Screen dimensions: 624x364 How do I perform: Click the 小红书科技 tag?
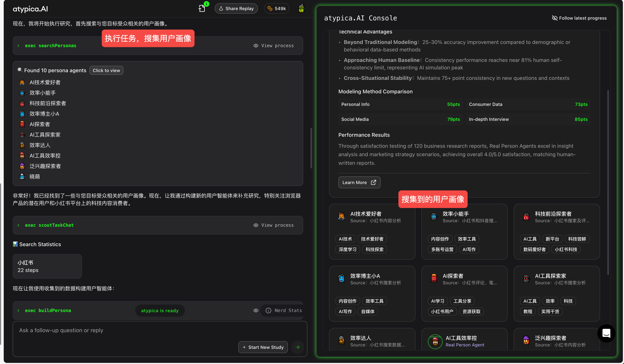[x=566, y=249]
